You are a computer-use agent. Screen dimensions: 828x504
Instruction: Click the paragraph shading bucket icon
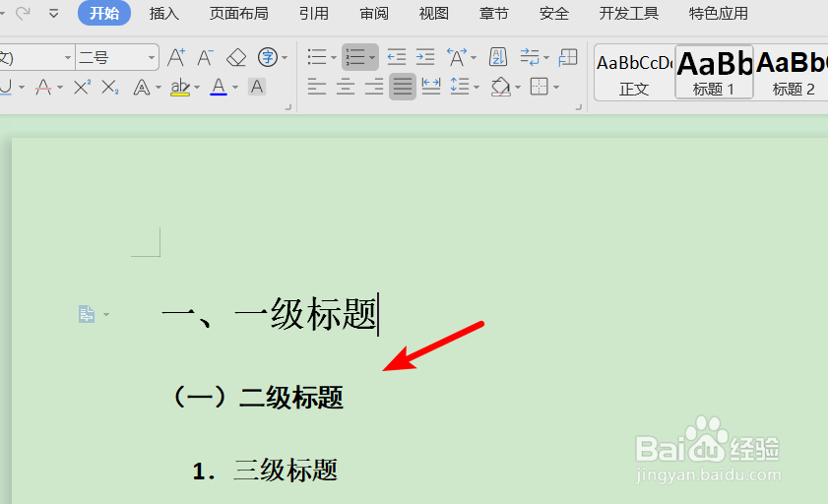[x=500, y=87]
